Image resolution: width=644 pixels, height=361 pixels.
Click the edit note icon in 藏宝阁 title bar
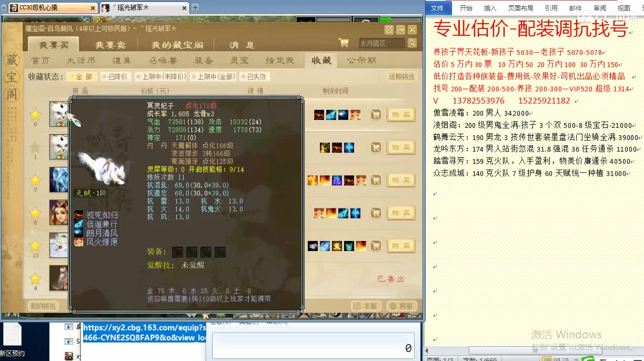point(389,29)
